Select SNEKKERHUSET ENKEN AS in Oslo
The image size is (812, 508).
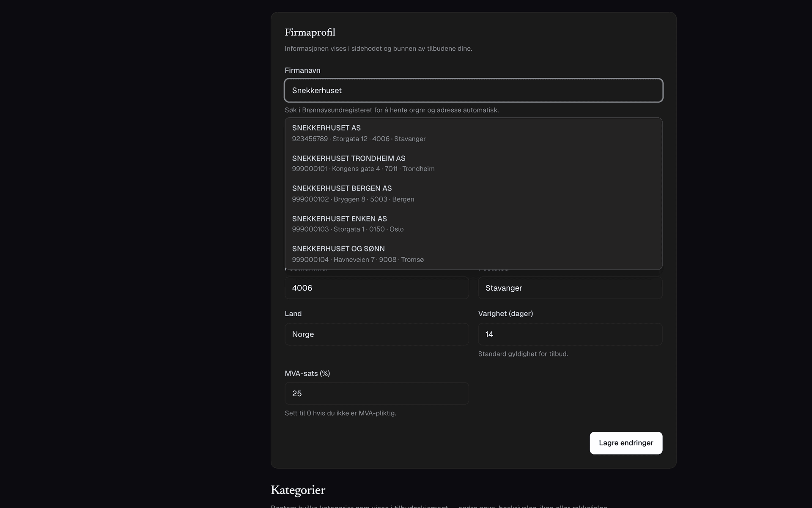point(473,224)
